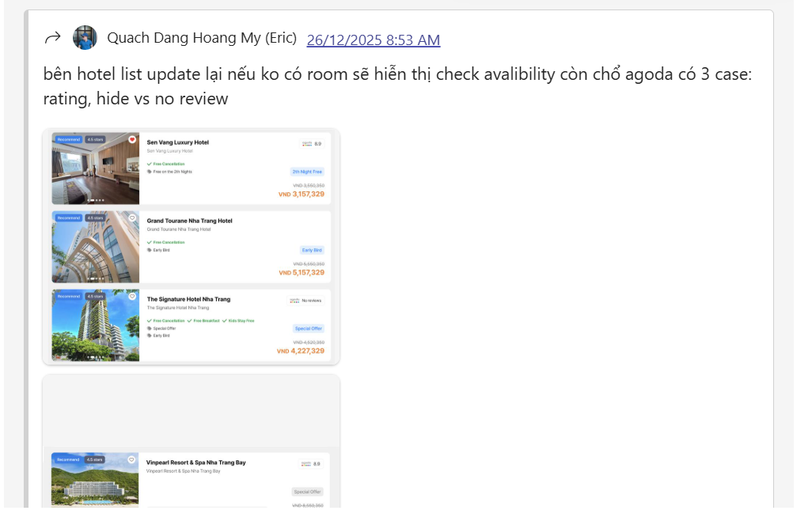This screenshot has width=812, height=518.
Task: Click the price VND 4,227,329
Action: point(301,351)
